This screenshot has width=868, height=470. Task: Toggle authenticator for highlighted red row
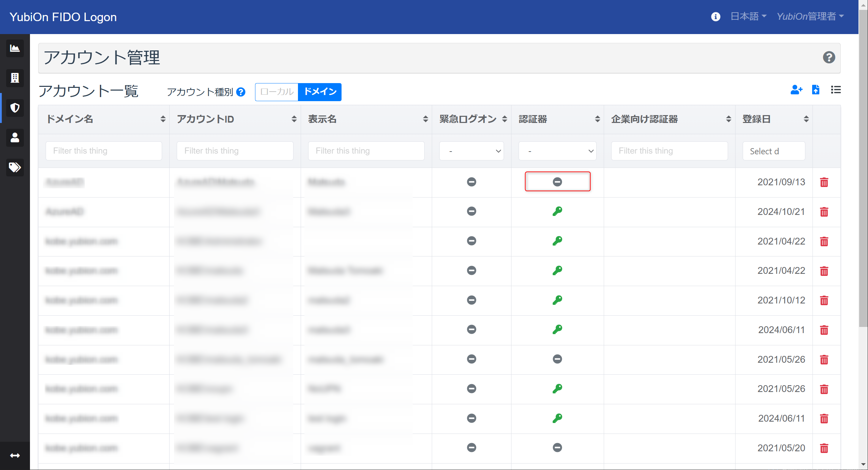coord(557,182)
